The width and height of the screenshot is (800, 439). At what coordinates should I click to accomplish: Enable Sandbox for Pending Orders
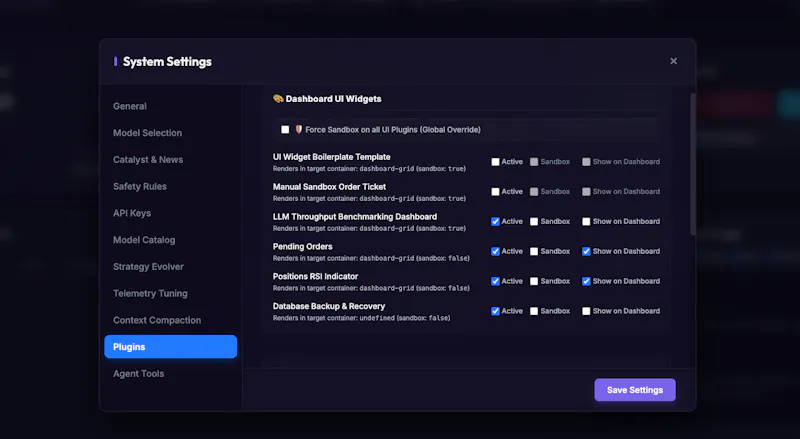(x=534, y=251)
